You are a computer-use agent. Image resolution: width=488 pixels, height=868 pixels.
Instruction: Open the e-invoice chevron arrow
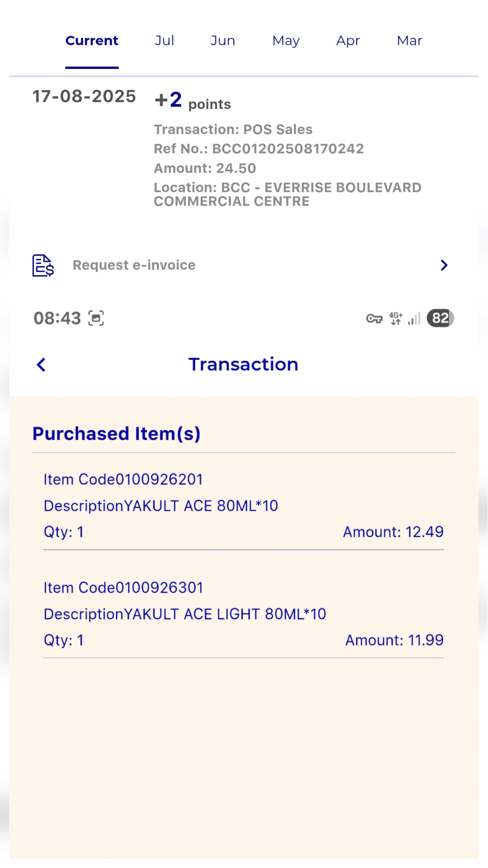coord(444,265)
